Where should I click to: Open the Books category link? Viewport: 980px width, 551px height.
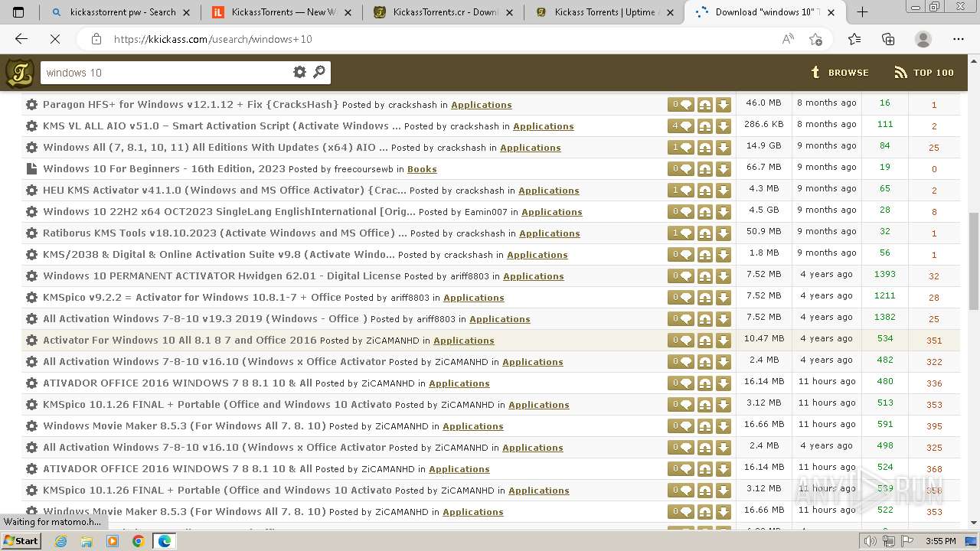tap(422, 169)
